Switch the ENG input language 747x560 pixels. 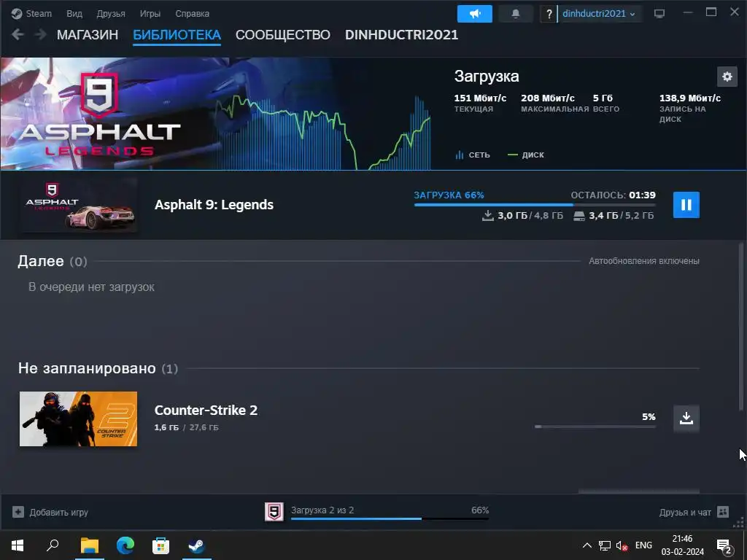point(643,545)
